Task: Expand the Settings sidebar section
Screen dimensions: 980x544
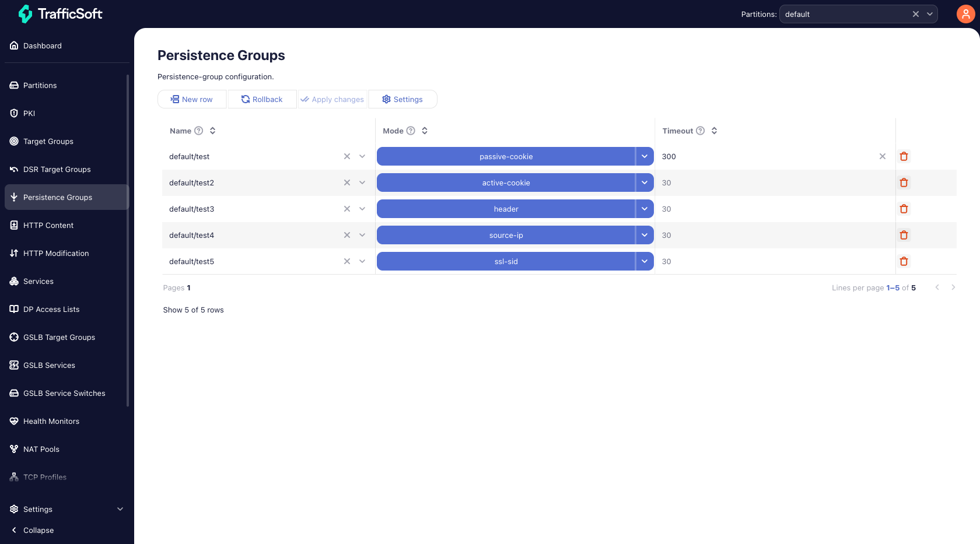Action: [120, 509]
